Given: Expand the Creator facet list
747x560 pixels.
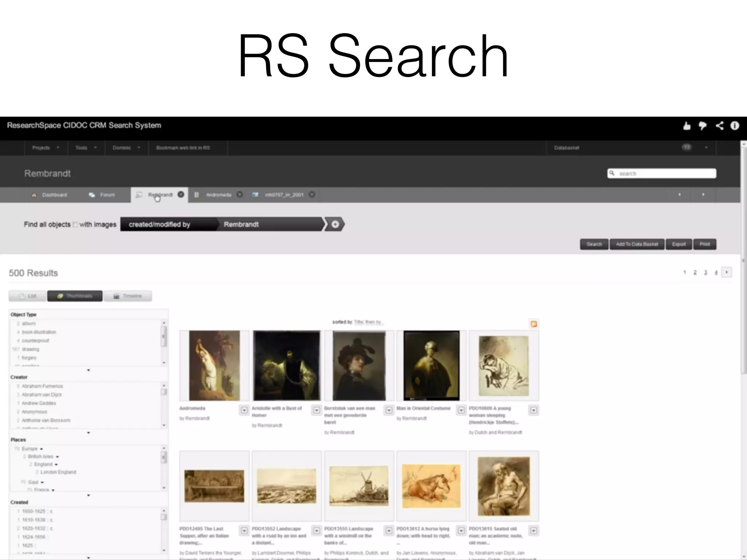Looking at the screenshot, I should point(88,433).
